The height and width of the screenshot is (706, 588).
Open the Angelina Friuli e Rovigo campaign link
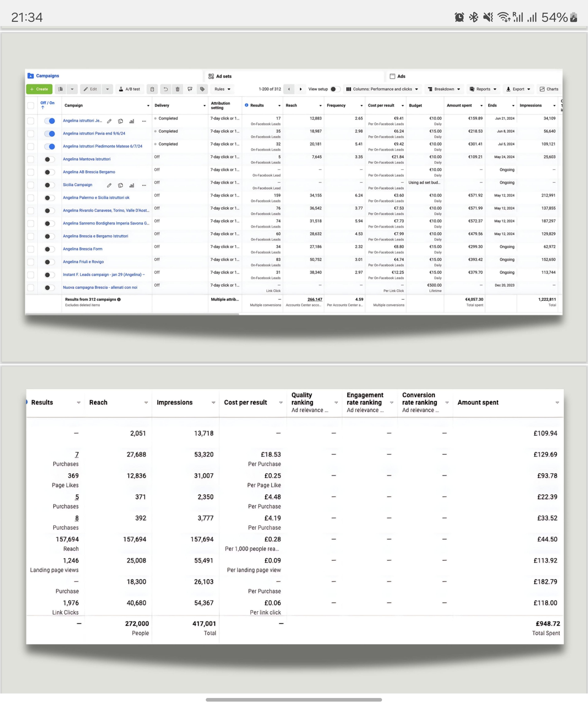pos(83,262)
